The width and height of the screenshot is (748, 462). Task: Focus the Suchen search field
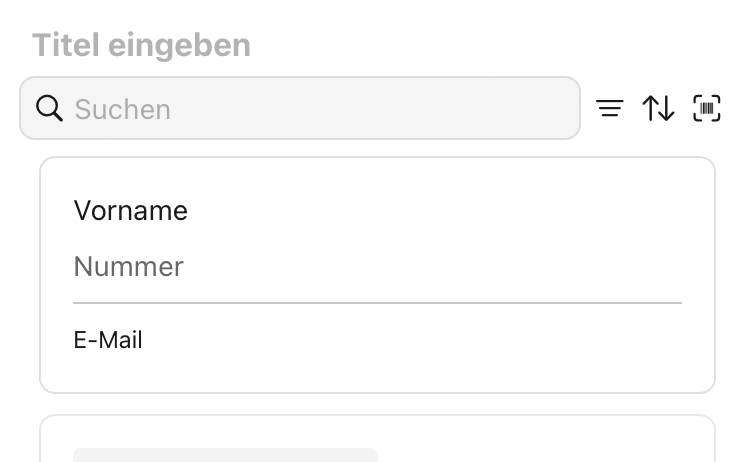(300, 108)
